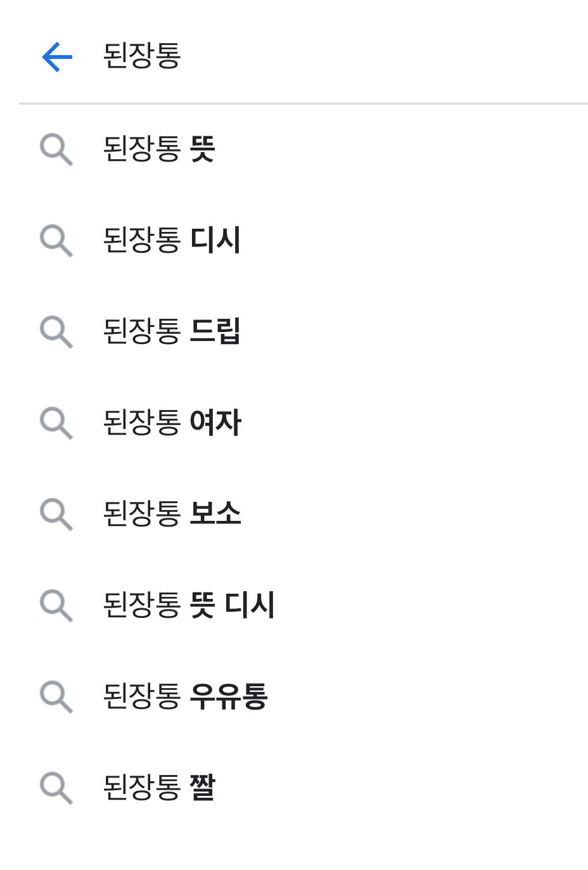Pick the suggestion 된장통 드립
The image size is (588, 870).
[172, 332]
